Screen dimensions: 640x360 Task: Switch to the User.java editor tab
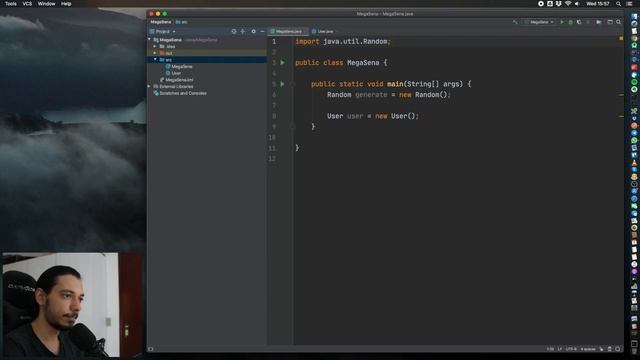[324, 31]
